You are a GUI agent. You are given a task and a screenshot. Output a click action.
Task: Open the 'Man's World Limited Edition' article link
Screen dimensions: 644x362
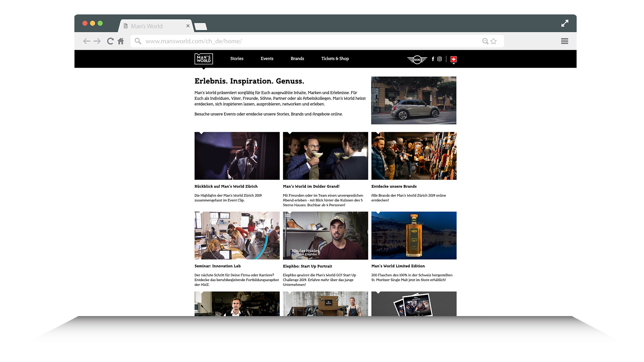[398, 266]
